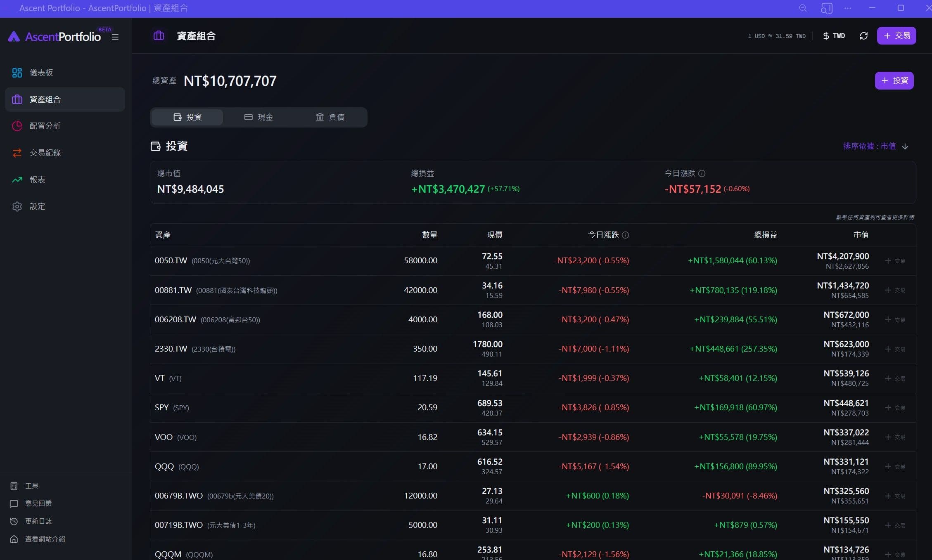Add trade for 00719B.TWO row

tap(895, 525)
